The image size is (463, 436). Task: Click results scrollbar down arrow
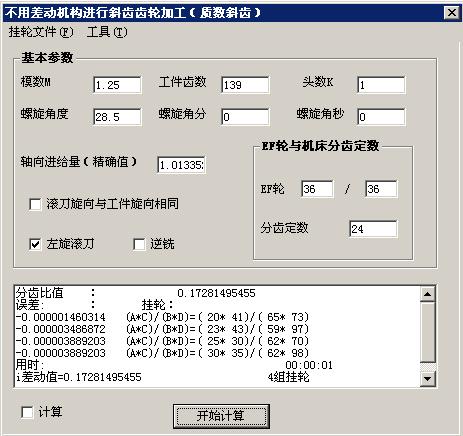[427, 378]
